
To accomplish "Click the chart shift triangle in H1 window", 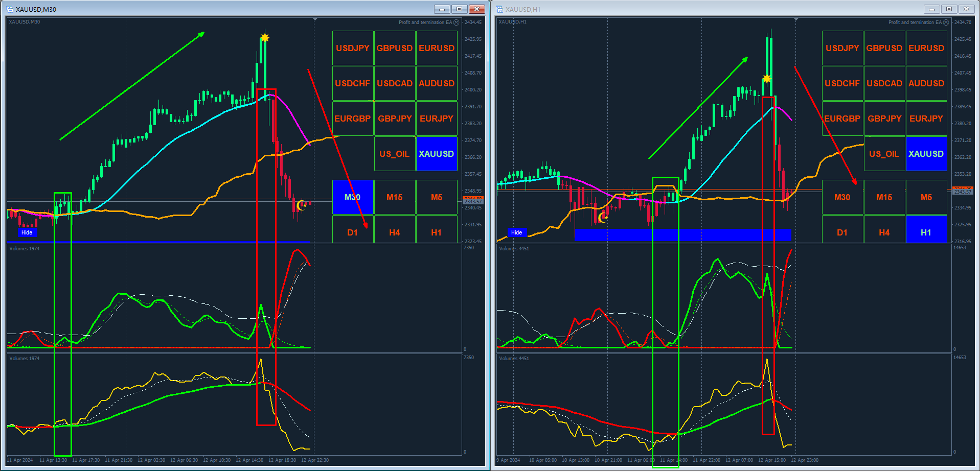I will [x=796, y=19].
